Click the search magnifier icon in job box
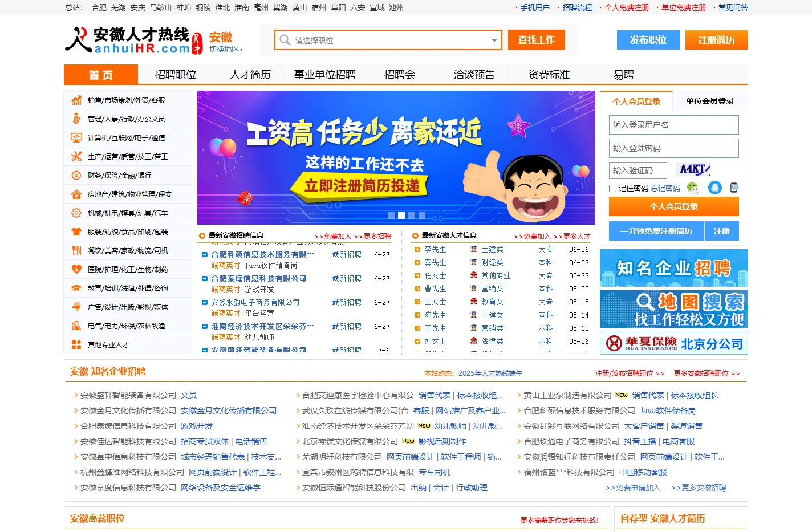 [x=285, y=40]
